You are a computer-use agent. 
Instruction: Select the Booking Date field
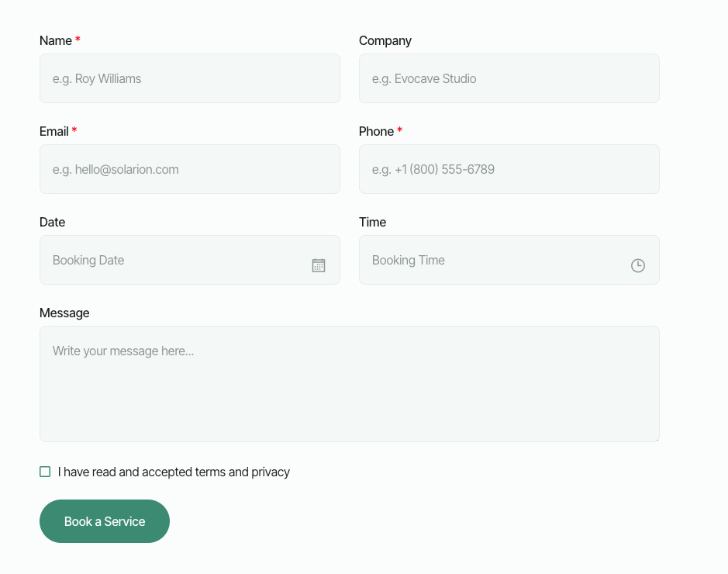tap(171, 260)
